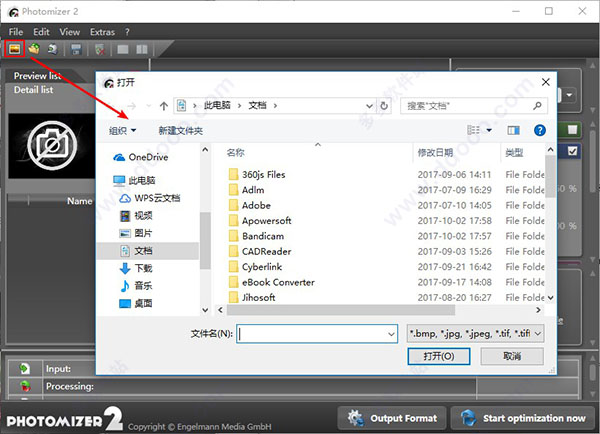Select 视频 in the navigation pane
This screenshot has height=434, width=600.
pos(136,216)
